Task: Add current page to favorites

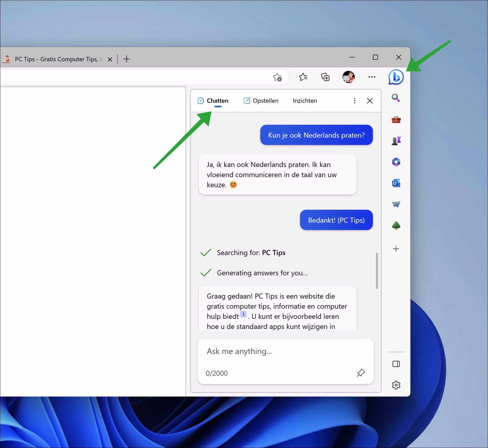Action: click(278, 77)
